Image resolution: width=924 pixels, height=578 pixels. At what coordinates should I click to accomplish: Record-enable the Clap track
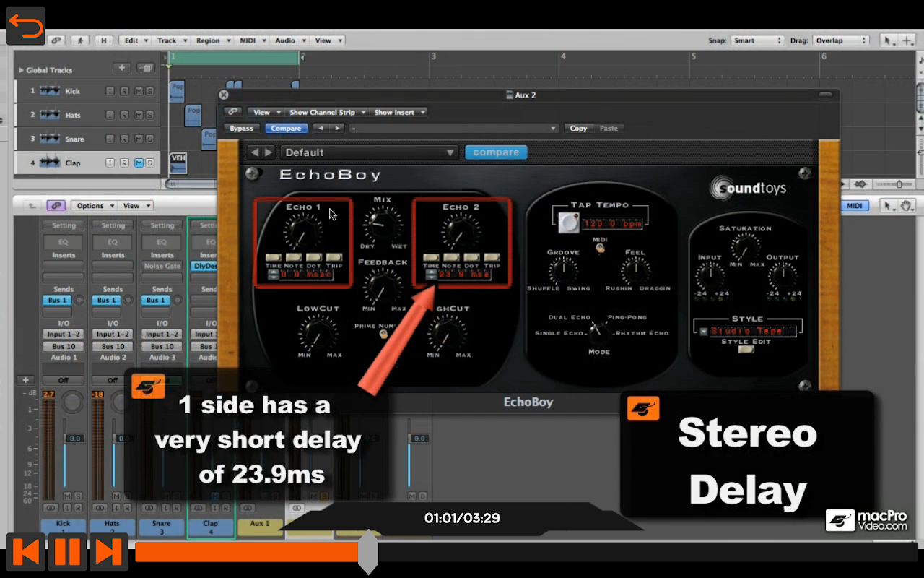tap(124, 163)
